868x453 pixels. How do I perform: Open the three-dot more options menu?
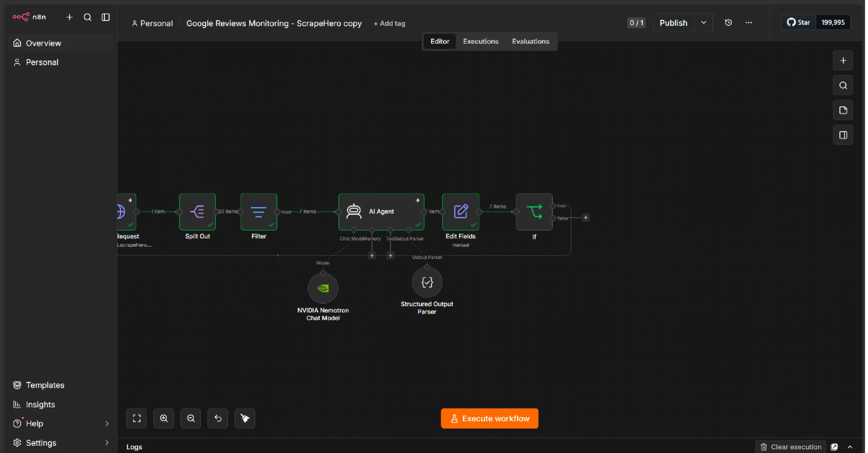[749, 23]
